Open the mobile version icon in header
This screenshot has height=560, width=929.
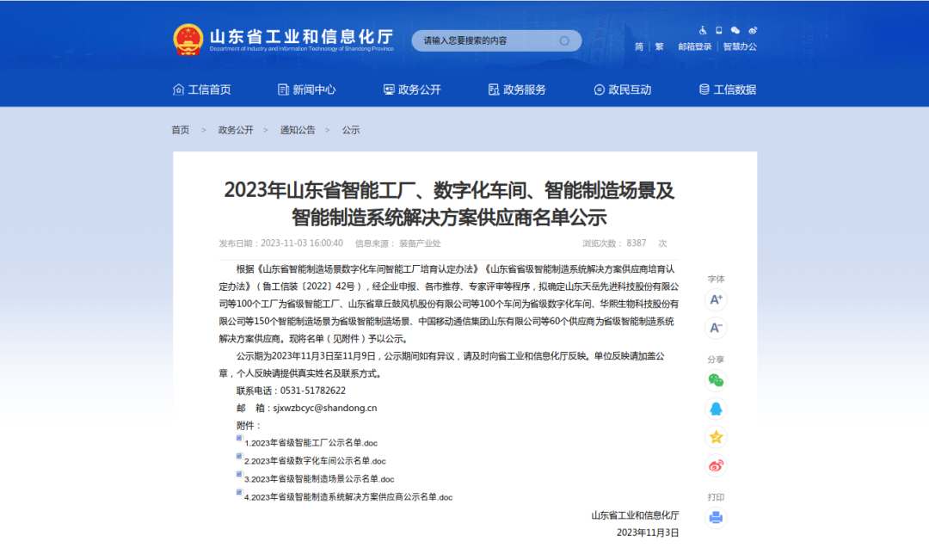coord(719,30)
